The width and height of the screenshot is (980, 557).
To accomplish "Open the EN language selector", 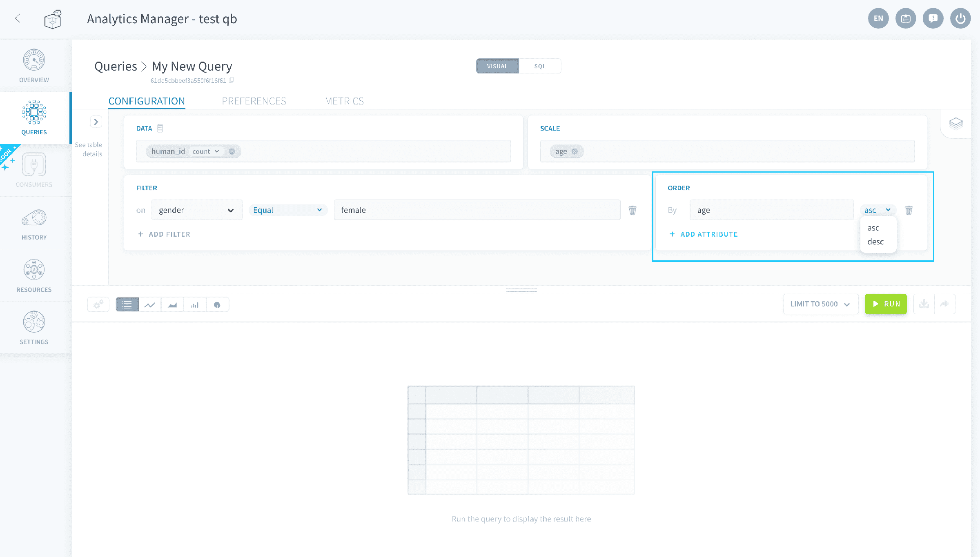I will pyautogui.click(x=878, y=18).
